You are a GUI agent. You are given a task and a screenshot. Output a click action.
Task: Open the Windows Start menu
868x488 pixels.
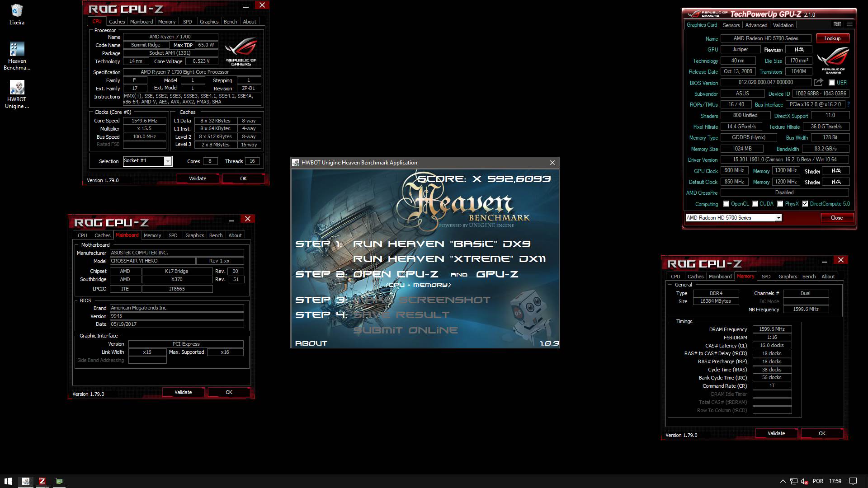click(8, 481)
